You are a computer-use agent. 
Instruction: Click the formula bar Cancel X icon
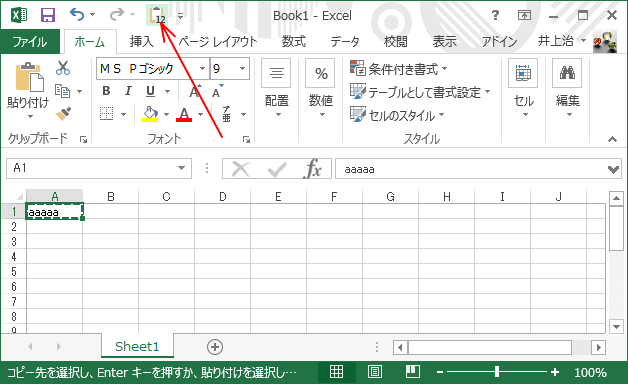point(241,169)
